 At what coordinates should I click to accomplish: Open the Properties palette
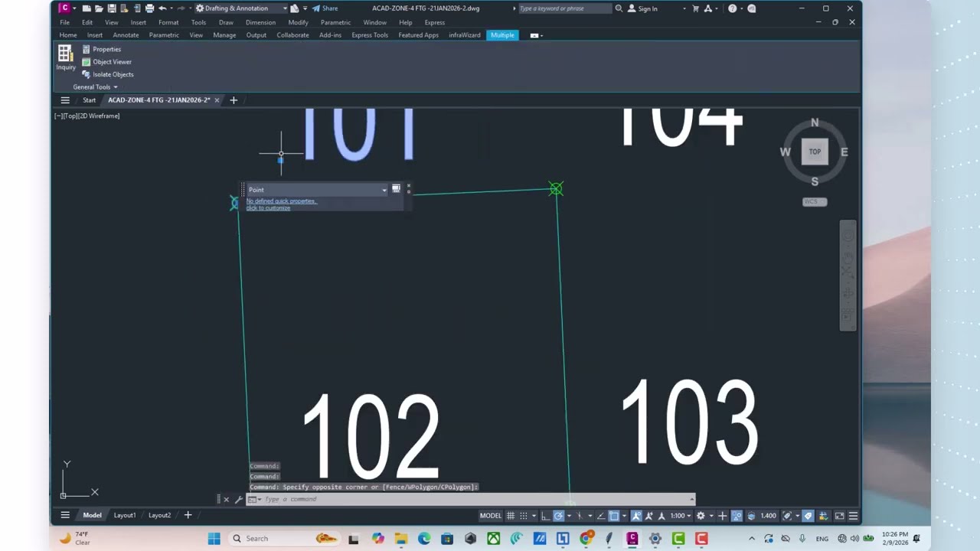point(102,49)
